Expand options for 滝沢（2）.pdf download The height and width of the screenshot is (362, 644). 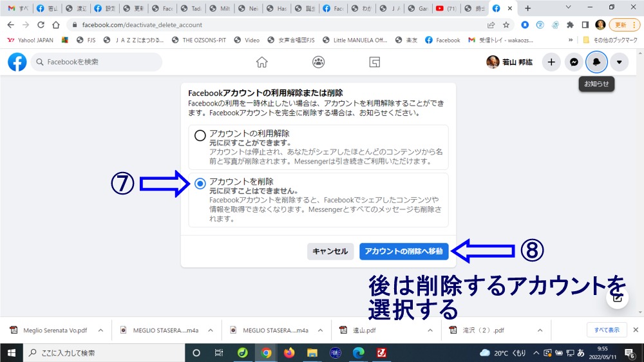coord(540,330)
